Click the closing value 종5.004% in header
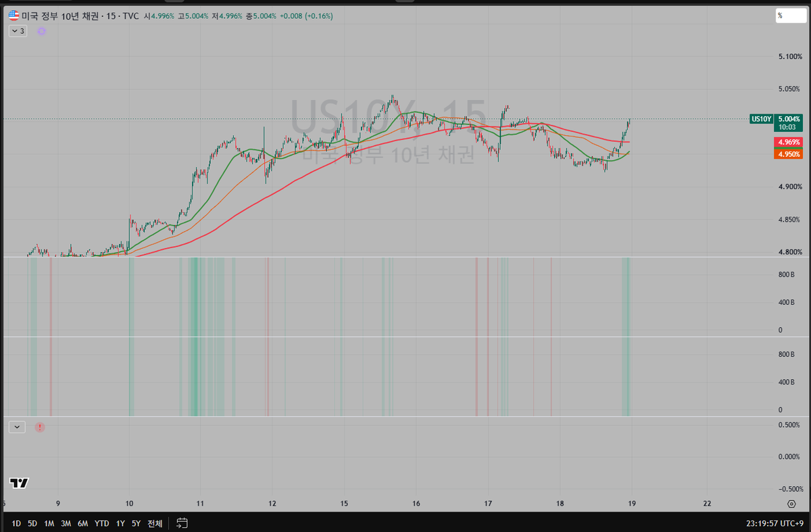Screen dimensions: 811x532 tap(260, 16)
